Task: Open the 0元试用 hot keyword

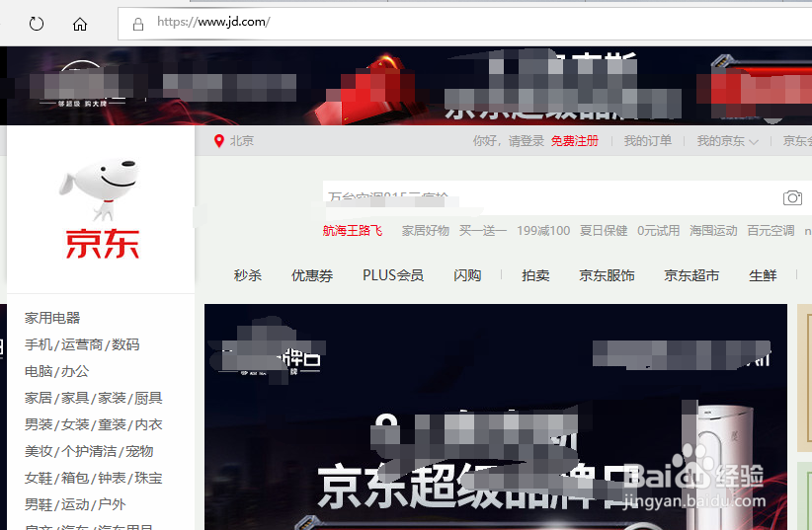Action: click(x=658, y=231)
